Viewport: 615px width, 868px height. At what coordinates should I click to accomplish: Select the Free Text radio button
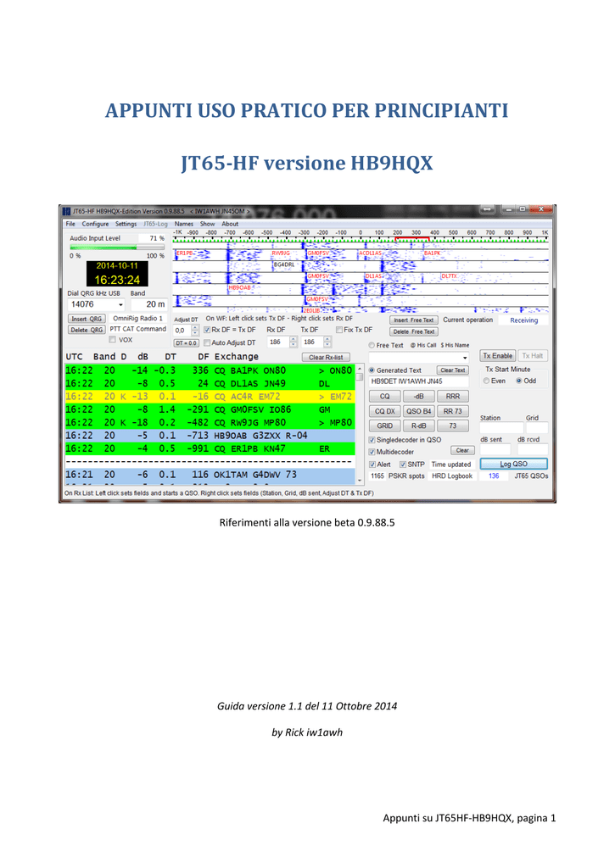(x=372, y=346)
